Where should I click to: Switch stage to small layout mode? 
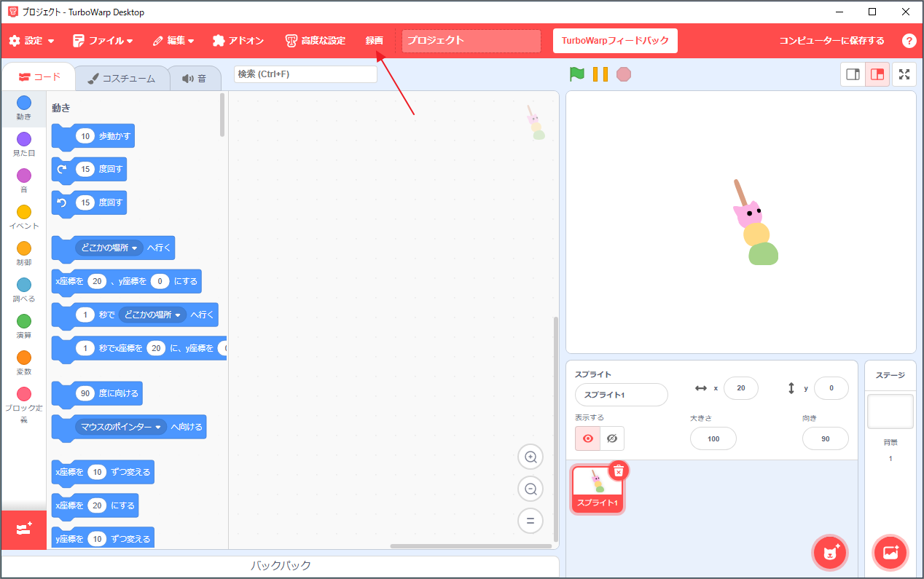pyautogui.click(x=853, y=74)
